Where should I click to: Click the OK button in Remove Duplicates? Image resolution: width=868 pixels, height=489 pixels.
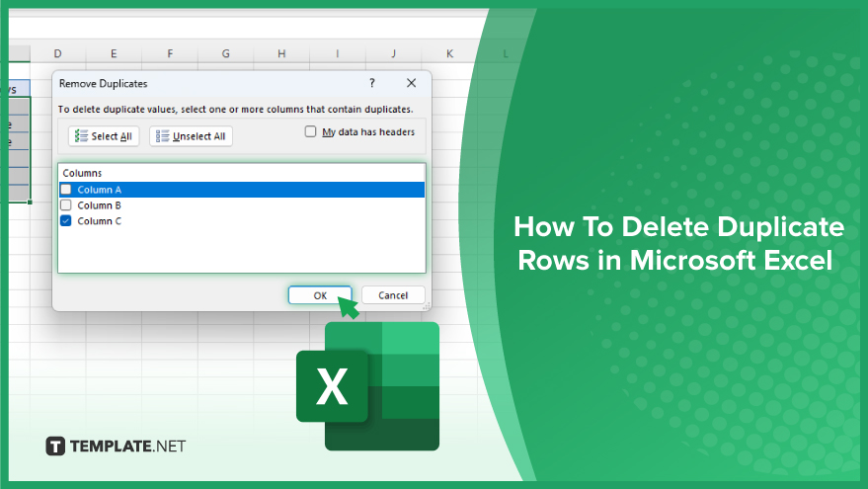[320, 295]
